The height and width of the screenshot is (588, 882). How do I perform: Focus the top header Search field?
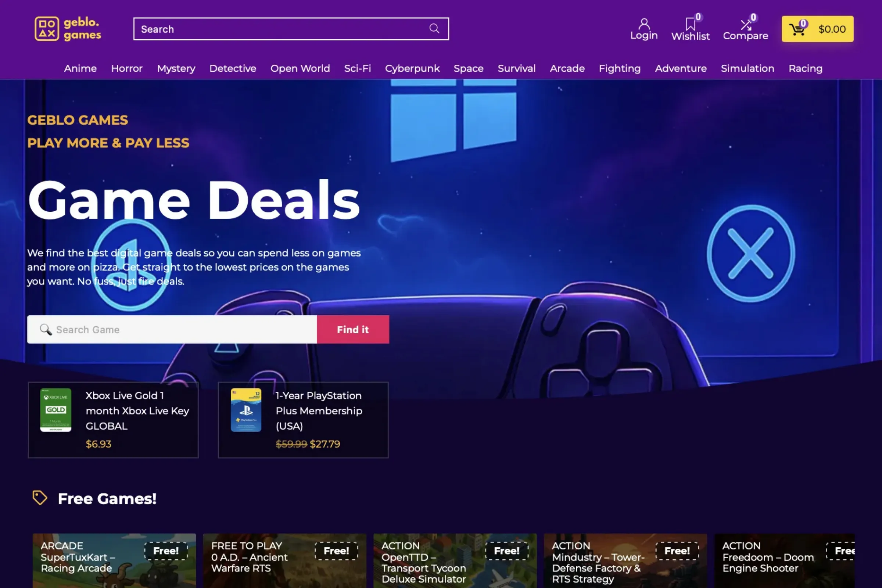coord(291,29)
